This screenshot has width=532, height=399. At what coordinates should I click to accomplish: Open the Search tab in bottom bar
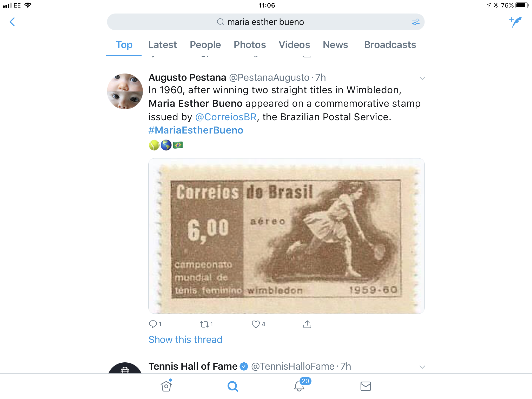(x=233, y=386)
